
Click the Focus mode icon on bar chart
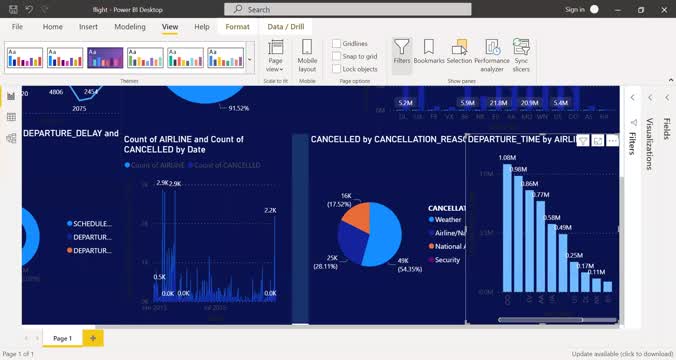click(598, 141)
